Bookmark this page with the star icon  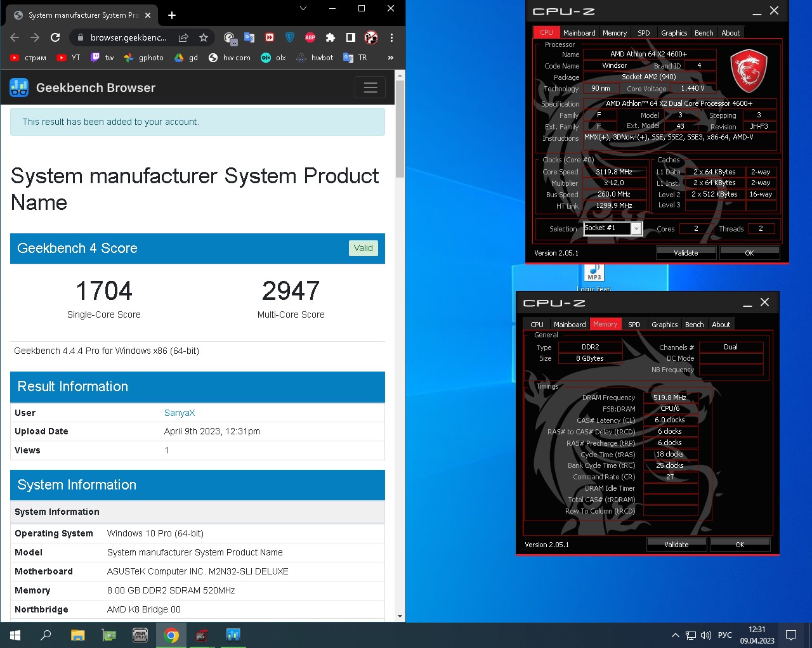204,37
